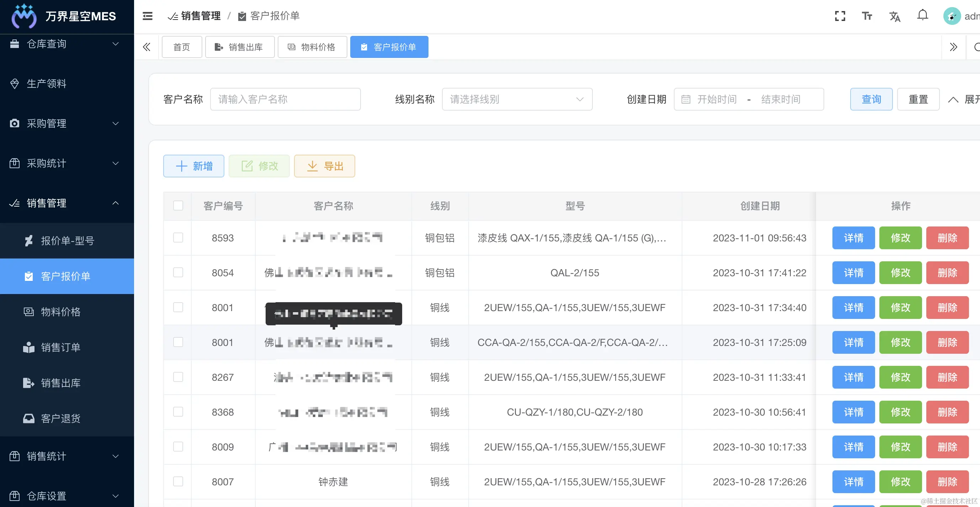Switch to the 销售出库 tab

coord(240,47)
